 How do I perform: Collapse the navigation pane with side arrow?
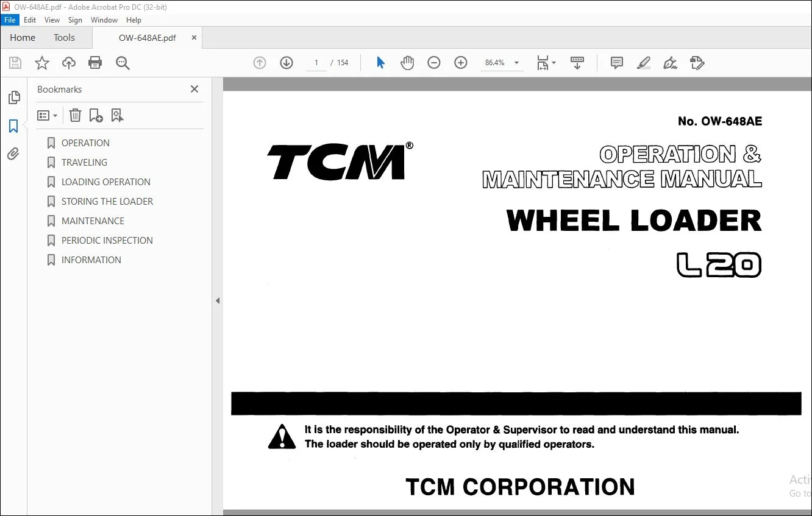[x=218, y=300]
